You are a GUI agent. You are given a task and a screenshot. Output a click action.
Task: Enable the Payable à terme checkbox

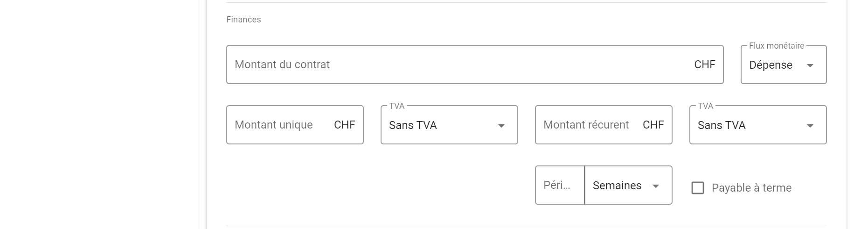[x=698, y=188]
